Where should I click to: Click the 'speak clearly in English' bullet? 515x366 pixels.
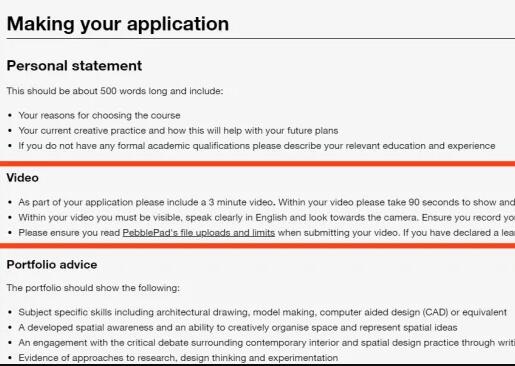click(x=267, y=218)
